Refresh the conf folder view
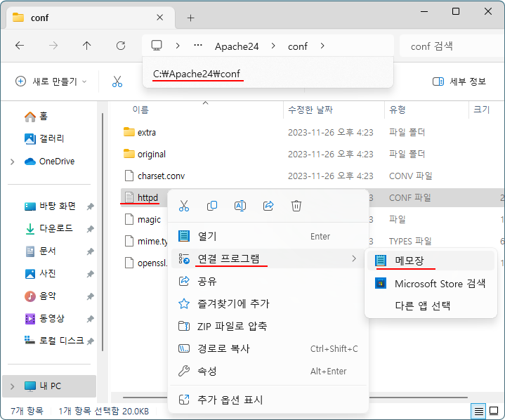 [x=121, y=46]
